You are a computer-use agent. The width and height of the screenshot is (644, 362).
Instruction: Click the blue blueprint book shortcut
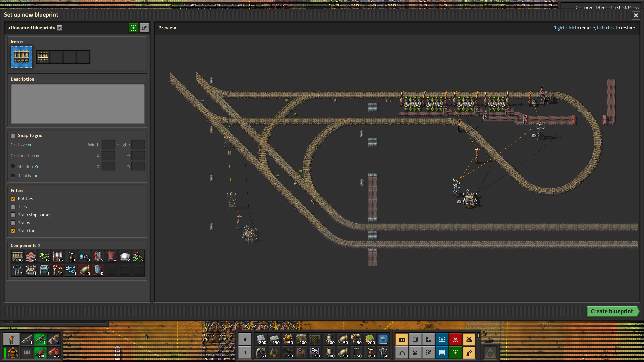(x=442, y=353)
